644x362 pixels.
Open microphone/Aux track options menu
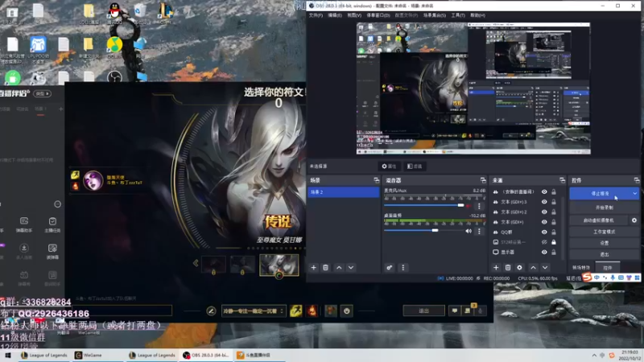(479, 206)
